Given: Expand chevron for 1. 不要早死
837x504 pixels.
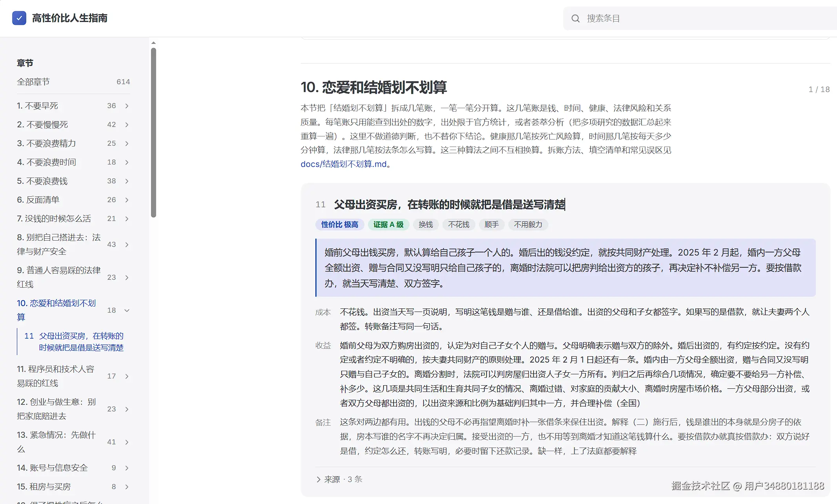Looking at the screenshot, I should click(127, 106).
